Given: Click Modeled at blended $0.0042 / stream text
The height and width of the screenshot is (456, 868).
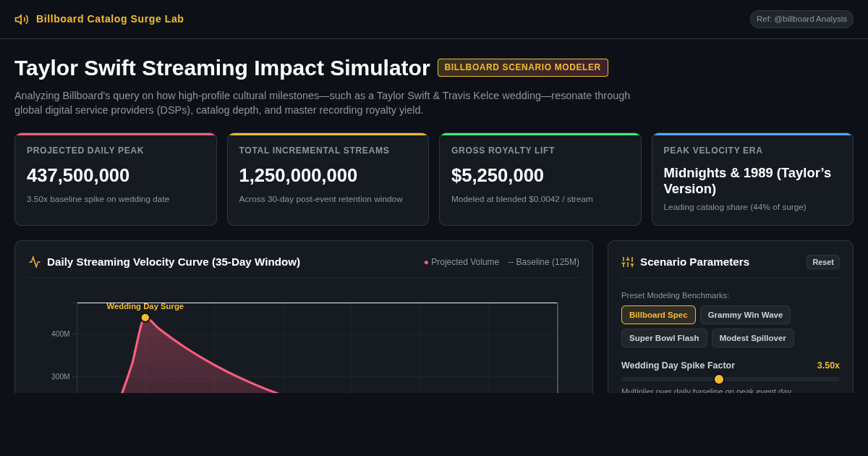Looking at the screenshot, I should pyautogui.click(x=522, y=199).
